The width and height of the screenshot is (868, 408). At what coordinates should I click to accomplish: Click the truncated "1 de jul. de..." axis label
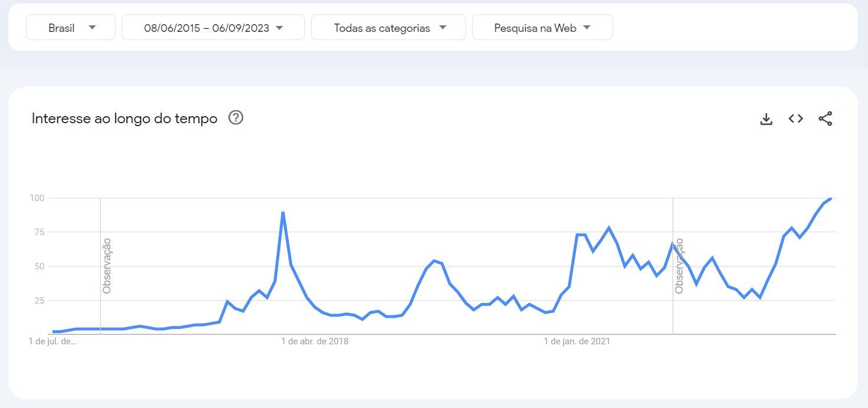[x=53, y=341]
